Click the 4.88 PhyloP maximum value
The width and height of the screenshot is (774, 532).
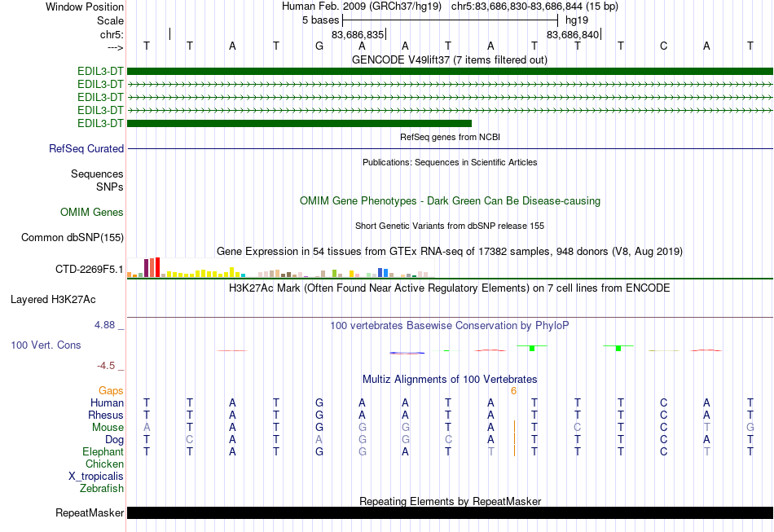104,325
